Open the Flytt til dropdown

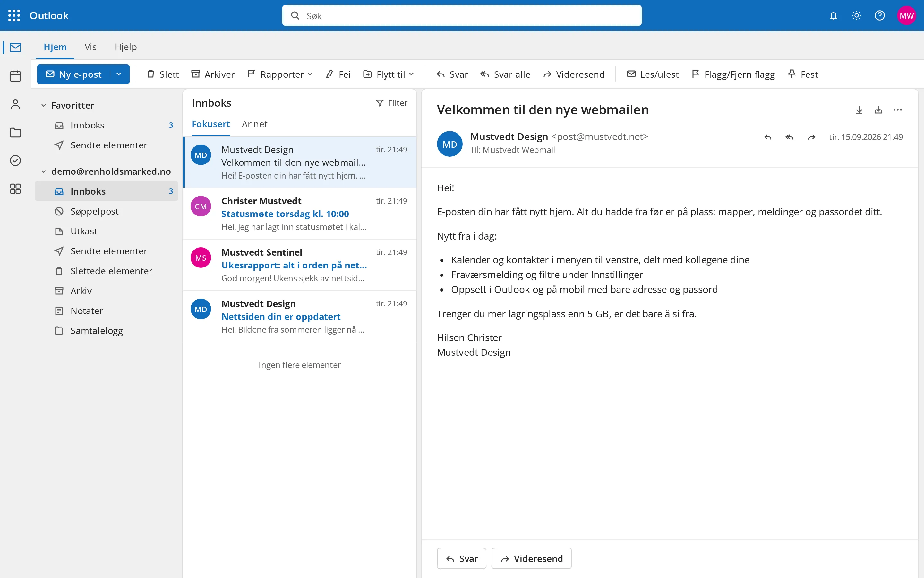click(x=389, y=74)
